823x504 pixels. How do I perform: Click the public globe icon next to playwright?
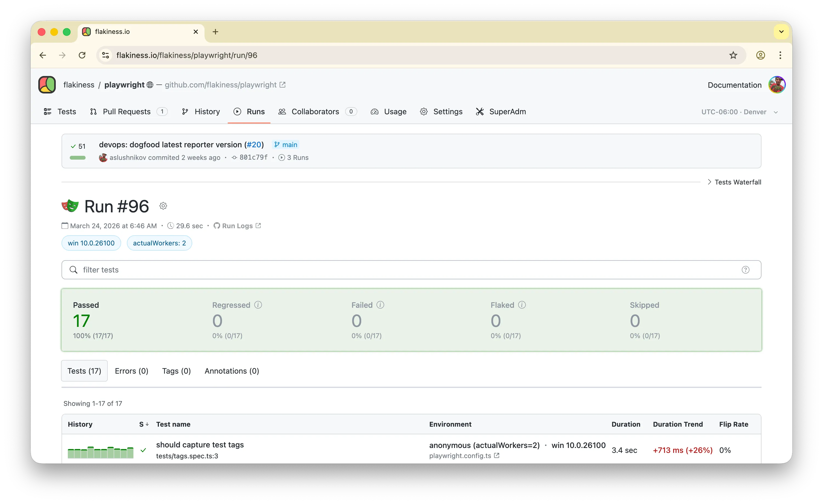tap(150, 85)
